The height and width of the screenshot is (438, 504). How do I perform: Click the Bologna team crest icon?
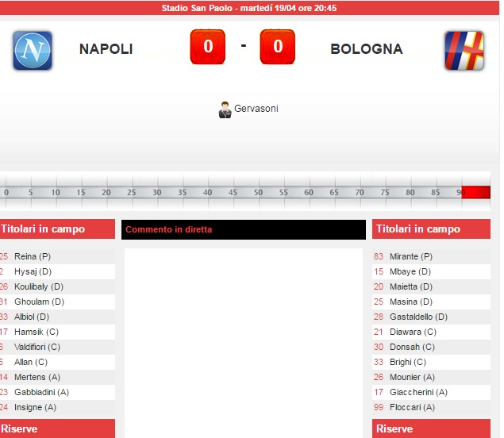click(464, 50)
